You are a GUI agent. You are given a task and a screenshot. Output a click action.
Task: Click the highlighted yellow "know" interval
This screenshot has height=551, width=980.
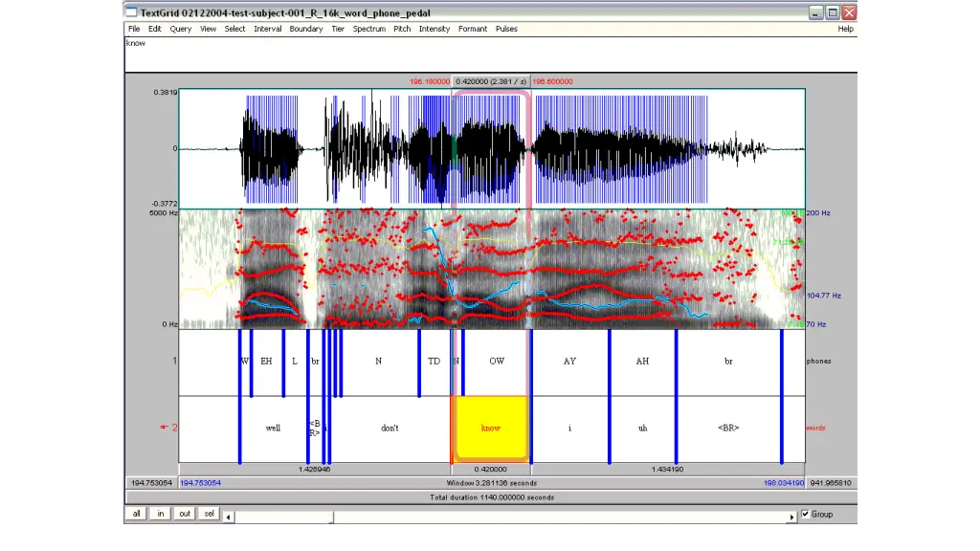[x=490, y=429]
